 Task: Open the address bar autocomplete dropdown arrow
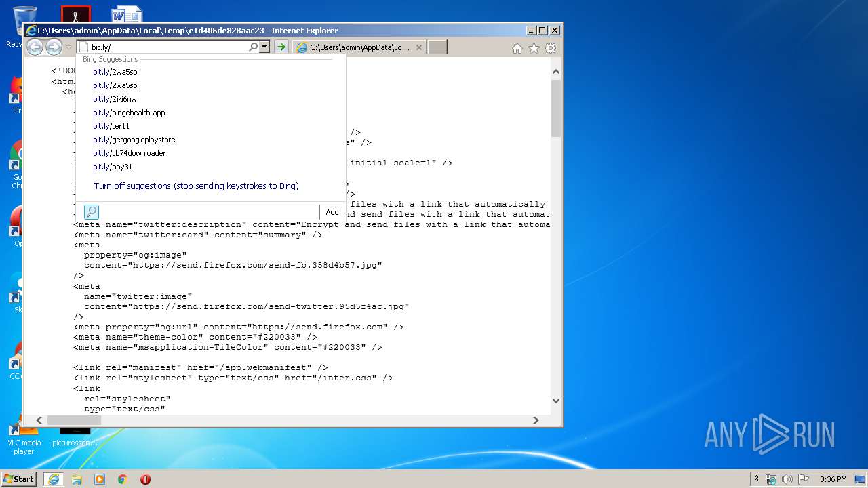[264, 47]
